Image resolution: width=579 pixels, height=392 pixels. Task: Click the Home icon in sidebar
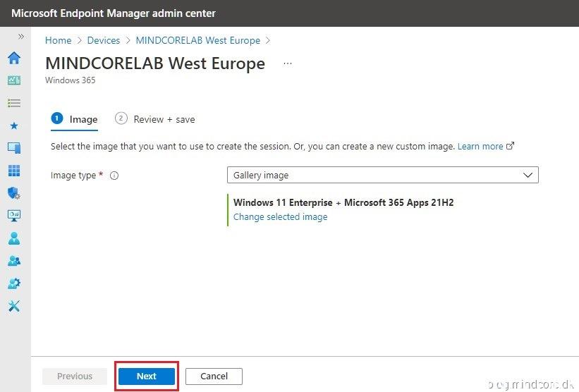[x=14, y=58]
